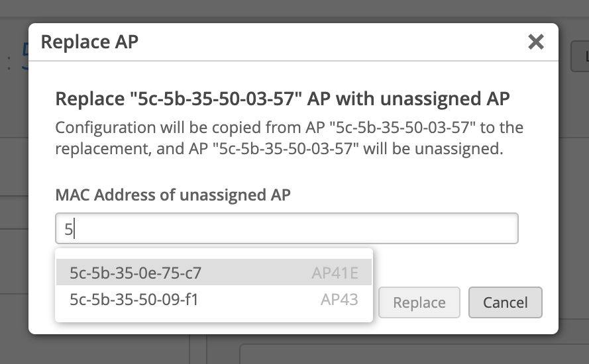Choose suggestion 5c-5b-35-50-09-f1

(x=134, y=300)
